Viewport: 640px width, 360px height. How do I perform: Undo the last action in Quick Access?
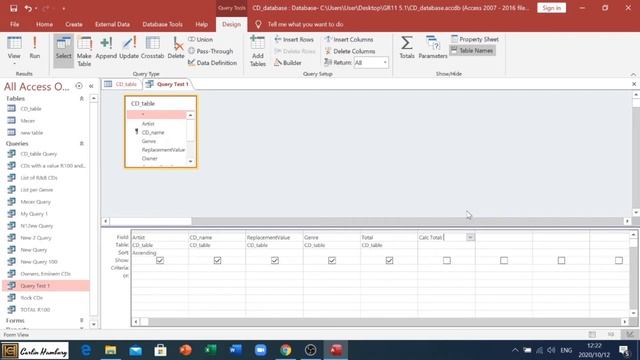point(28,8)
